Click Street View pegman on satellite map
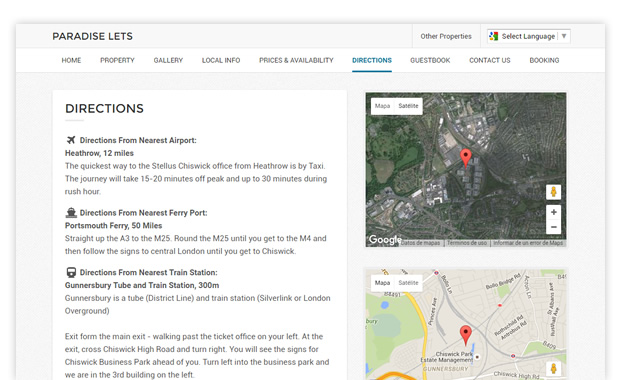Viewport: 620px width, 380px height. point(554,192)
